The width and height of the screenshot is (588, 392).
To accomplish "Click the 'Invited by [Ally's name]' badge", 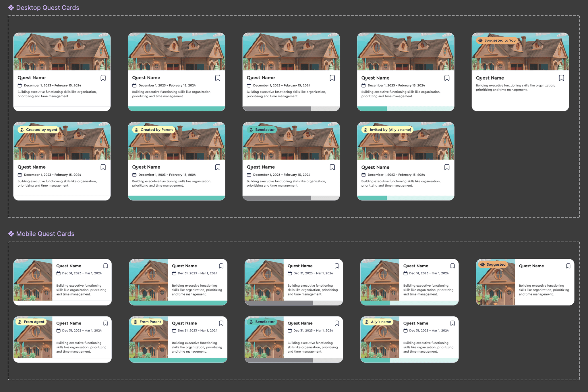I will (387, 130).
